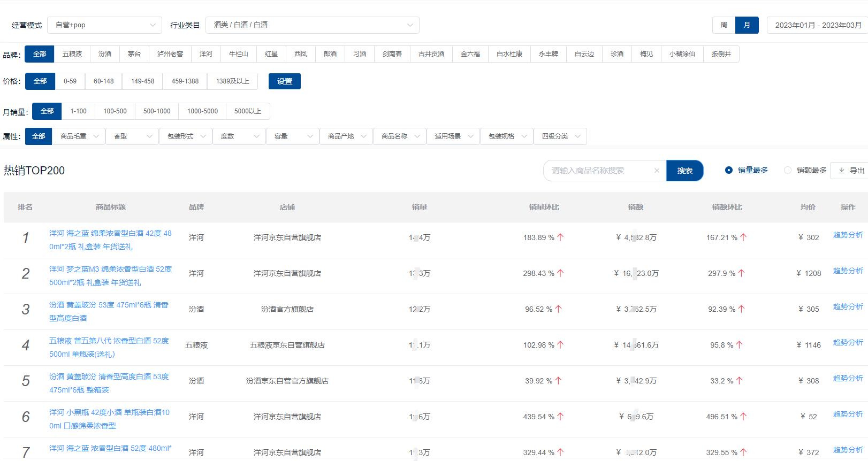This screenshot has height=461, width=868.
Task: Expand the 商品产地 attribute dropdown
Action: (346, 136)
